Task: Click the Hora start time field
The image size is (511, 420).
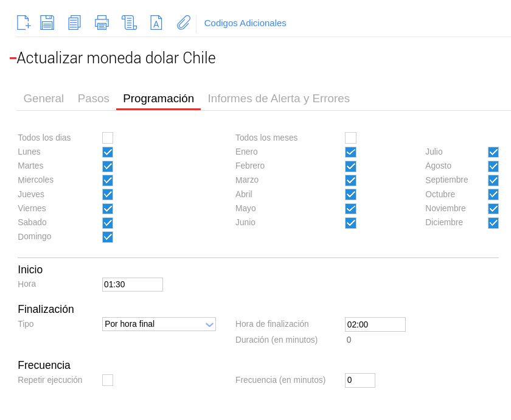Action: click(x=133, y=285)
